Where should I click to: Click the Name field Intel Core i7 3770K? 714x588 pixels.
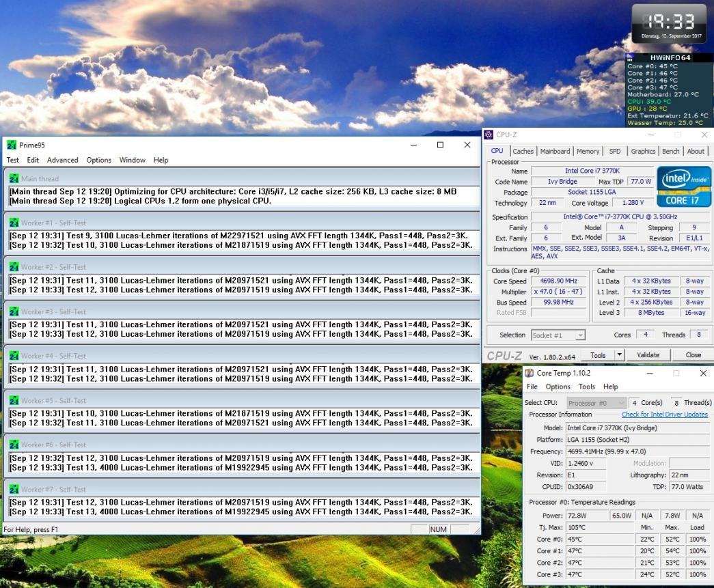pyautogui.click(x=592, y=171)
